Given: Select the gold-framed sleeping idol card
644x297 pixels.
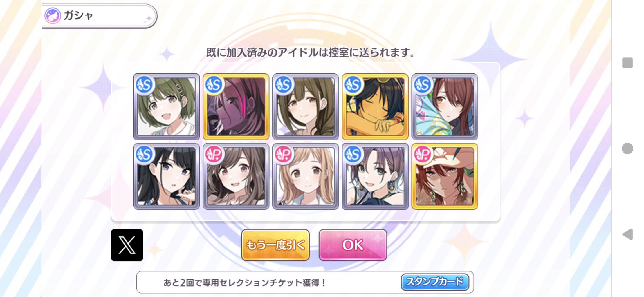Looking at the screenshot, I should 375,106.
